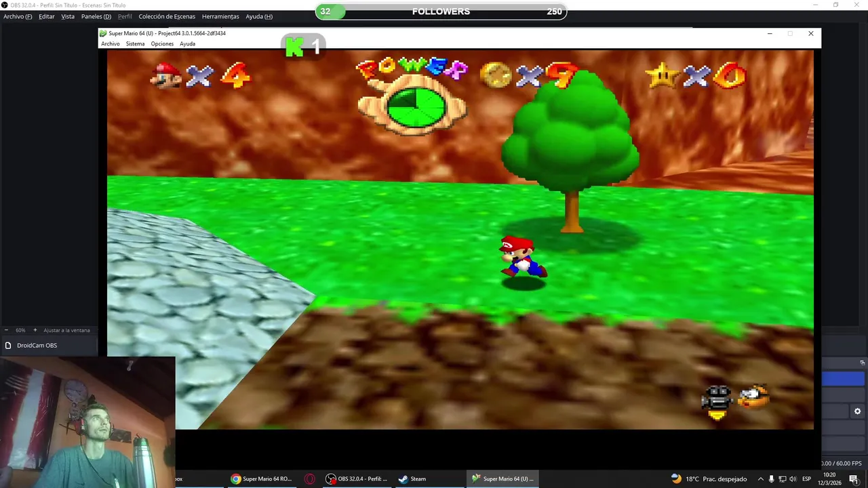Click the ESP language indicator
The width and height of the screenshot is (868, 488).
point(807,479)
